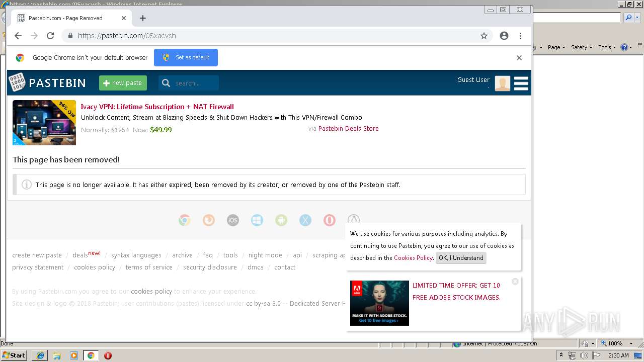
Task: Open the cc by-sa 3.0 license link
Action: [263, 304]
